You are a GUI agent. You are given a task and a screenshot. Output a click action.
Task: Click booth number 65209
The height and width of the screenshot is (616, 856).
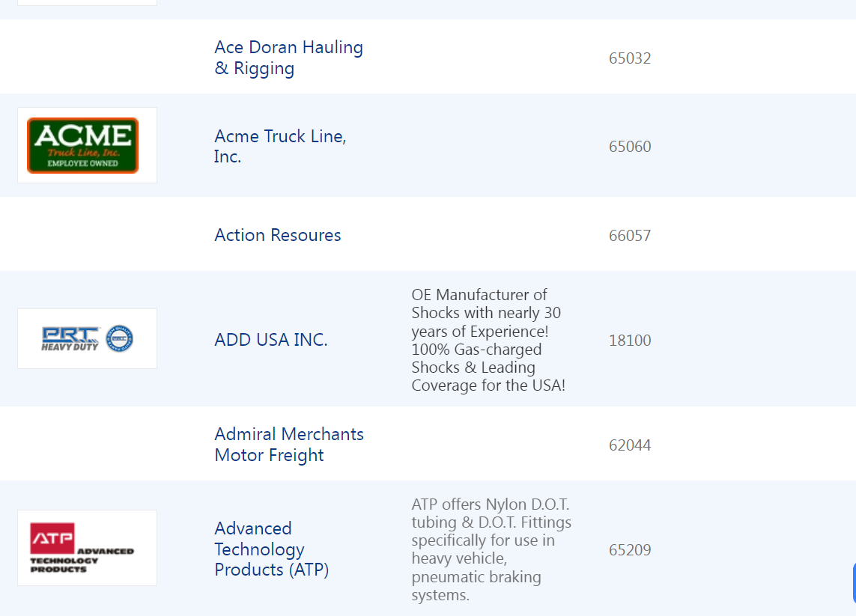tap(630, 550)
